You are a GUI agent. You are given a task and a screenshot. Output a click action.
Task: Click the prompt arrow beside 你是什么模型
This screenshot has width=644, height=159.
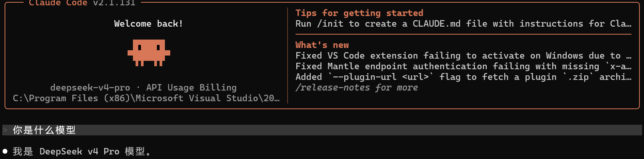pyautogui.click(x=5, y=130)
